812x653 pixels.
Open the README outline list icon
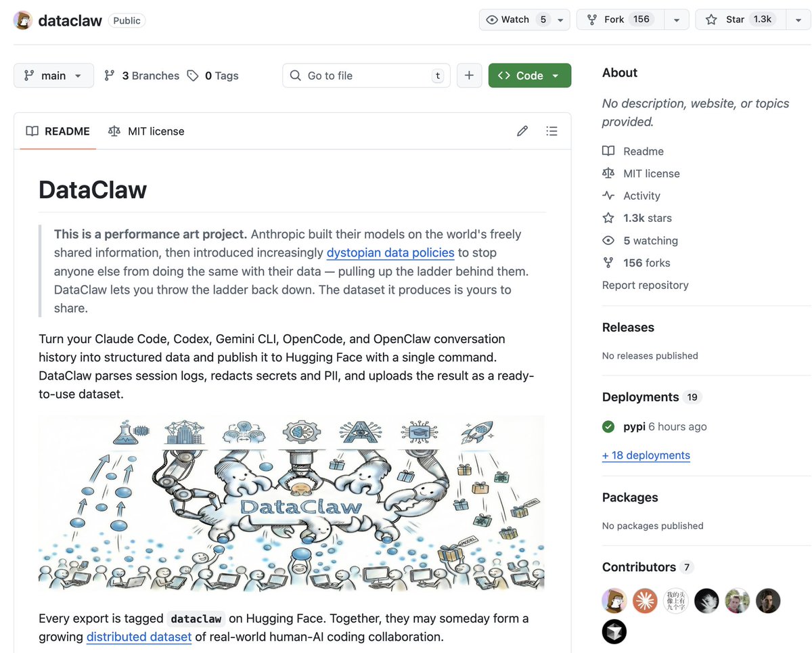(551, 131)
